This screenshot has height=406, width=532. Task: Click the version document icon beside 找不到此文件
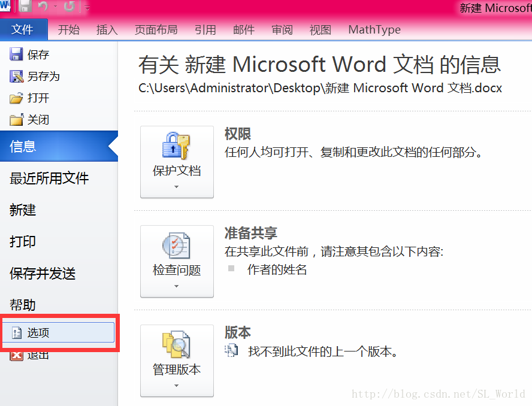[x=231, y=350]
